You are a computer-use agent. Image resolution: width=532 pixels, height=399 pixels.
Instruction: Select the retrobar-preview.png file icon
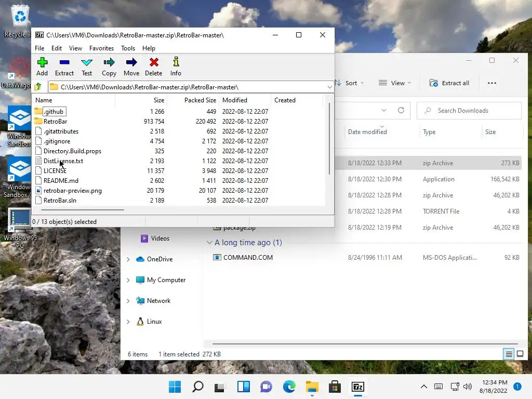[38, 190]
